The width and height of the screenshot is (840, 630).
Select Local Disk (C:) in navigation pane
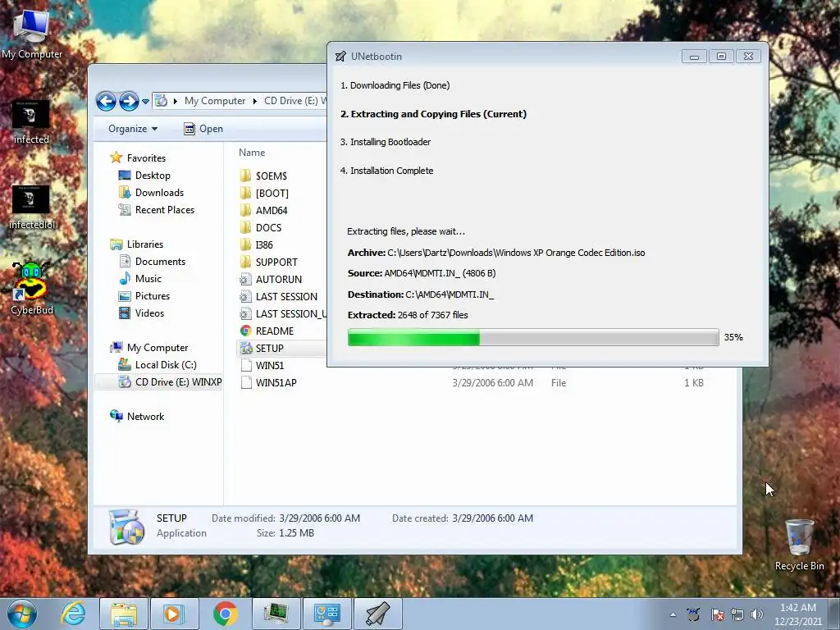157,365
